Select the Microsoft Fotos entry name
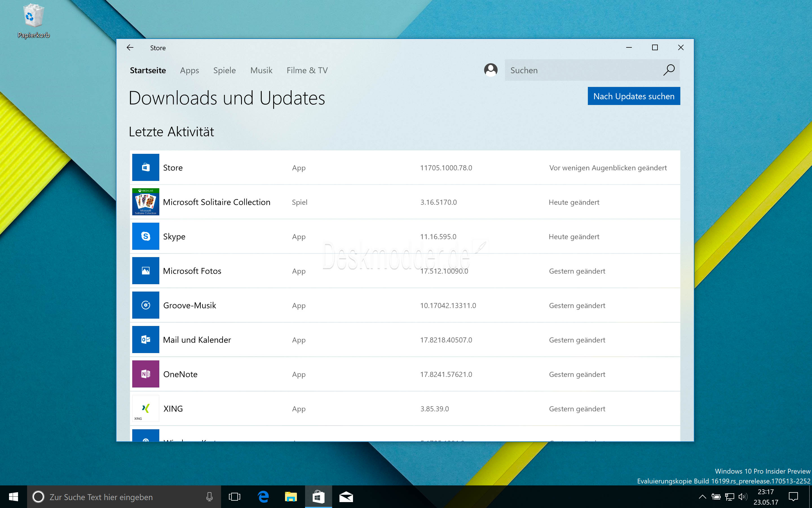 click(x=192, y=271)
